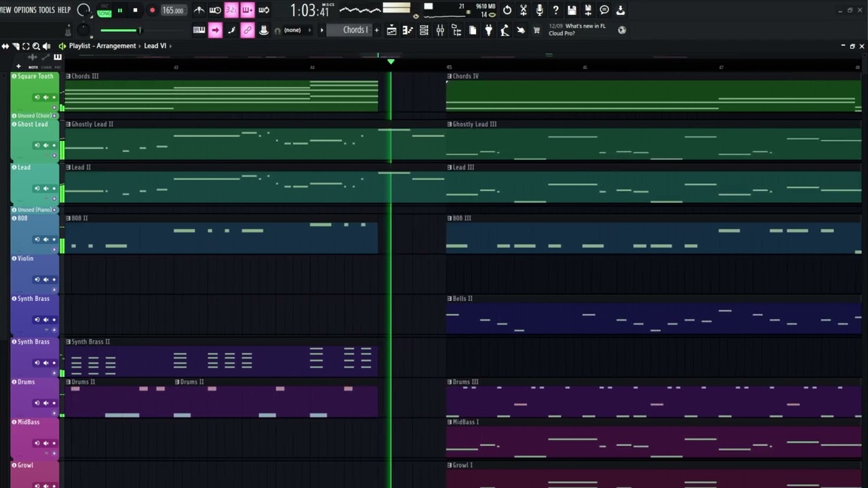Toggle the pink link-to-controller button
Image resolution: width=868 pixels, height=488 pixels.
point(248,30)
